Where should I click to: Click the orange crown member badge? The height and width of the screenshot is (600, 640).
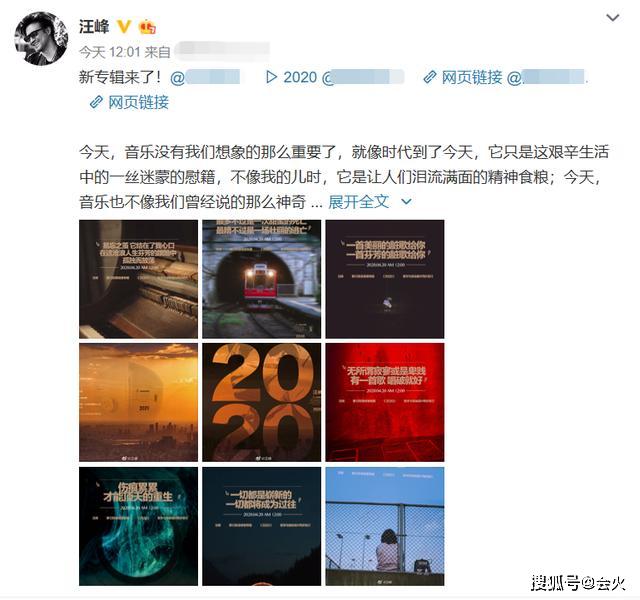pyautogui.click(x=147, y=27)
